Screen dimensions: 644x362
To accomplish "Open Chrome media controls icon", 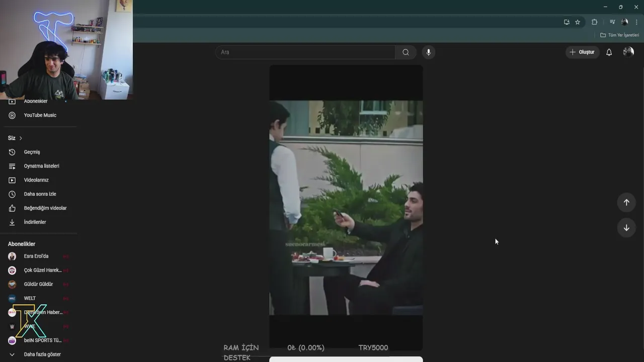I will click(612, 22).
